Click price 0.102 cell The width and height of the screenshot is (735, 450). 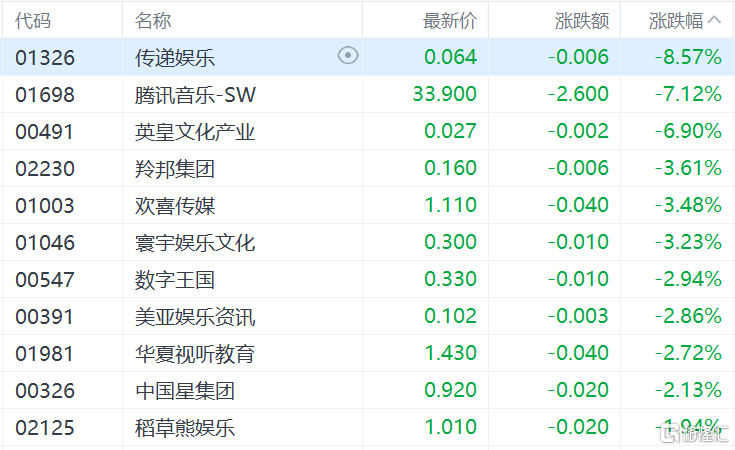[450, 316]
